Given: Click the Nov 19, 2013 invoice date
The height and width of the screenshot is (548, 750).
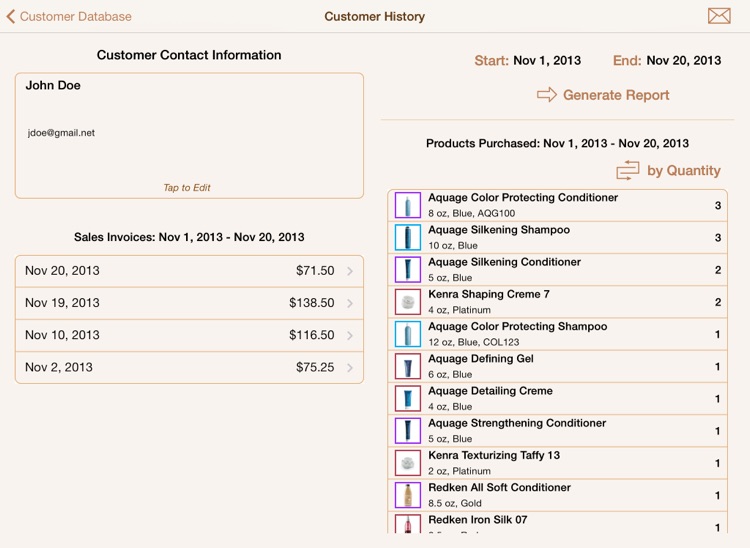Looking at the screenshot, I should click(62, 303).
